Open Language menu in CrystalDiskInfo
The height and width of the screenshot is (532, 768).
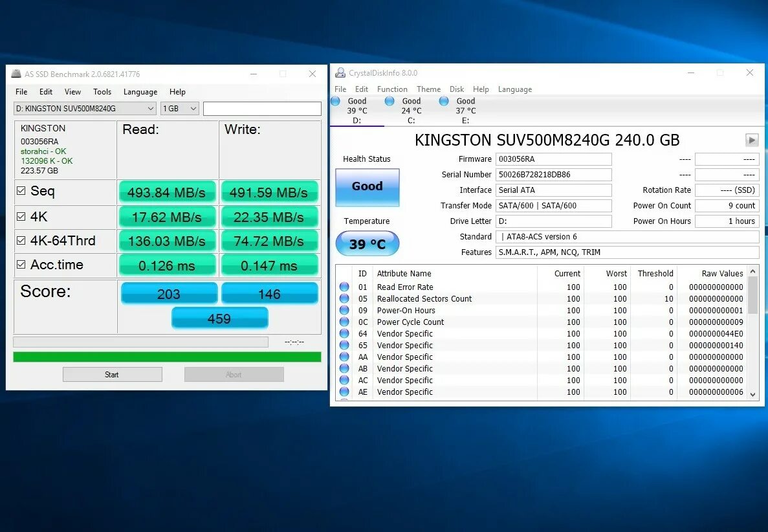click(515, 89)
